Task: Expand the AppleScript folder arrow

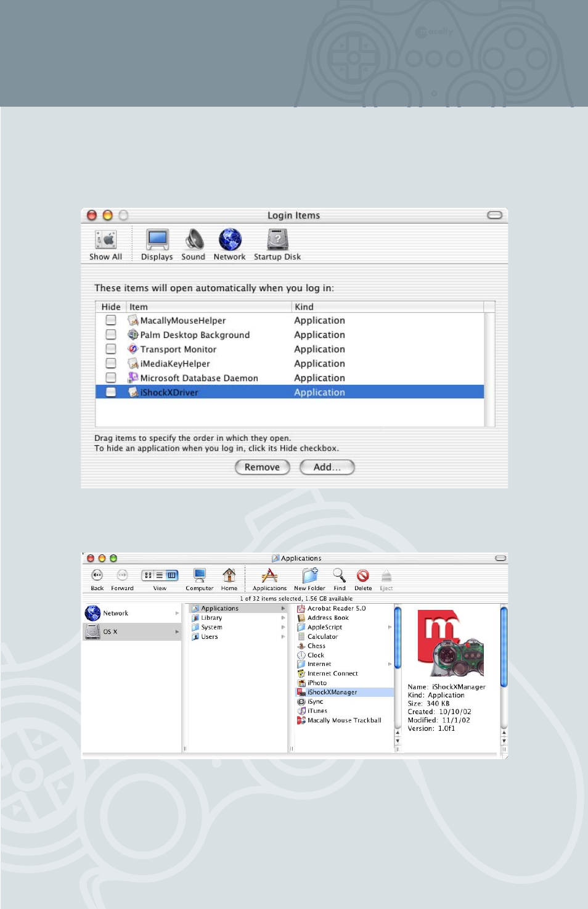Action: pos(390,627)
